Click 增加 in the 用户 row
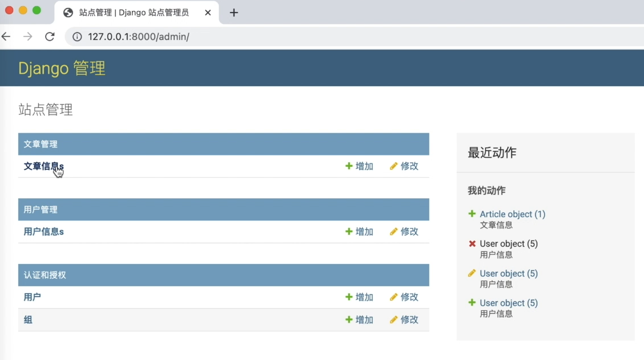Screen dimensions: 644x360 (359, 297)
